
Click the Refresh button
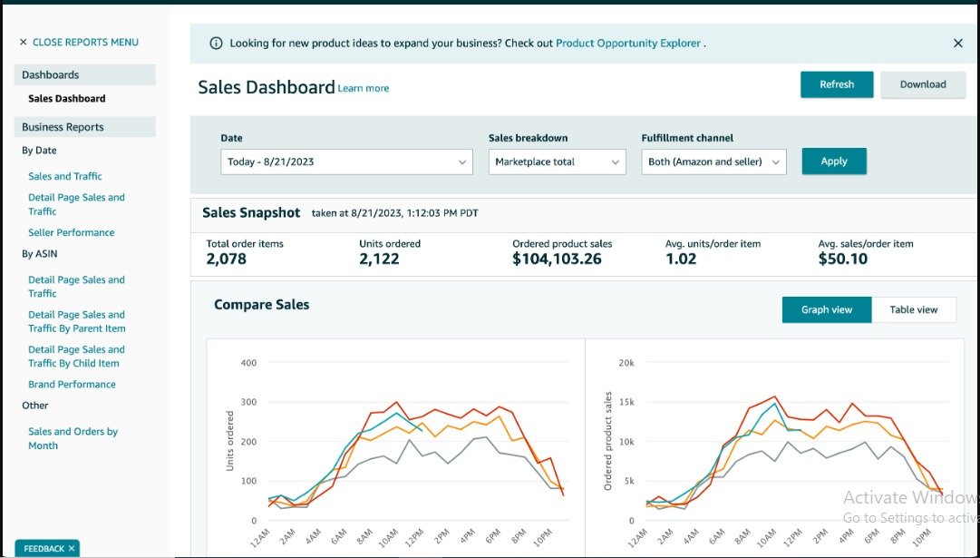(837, 84)
